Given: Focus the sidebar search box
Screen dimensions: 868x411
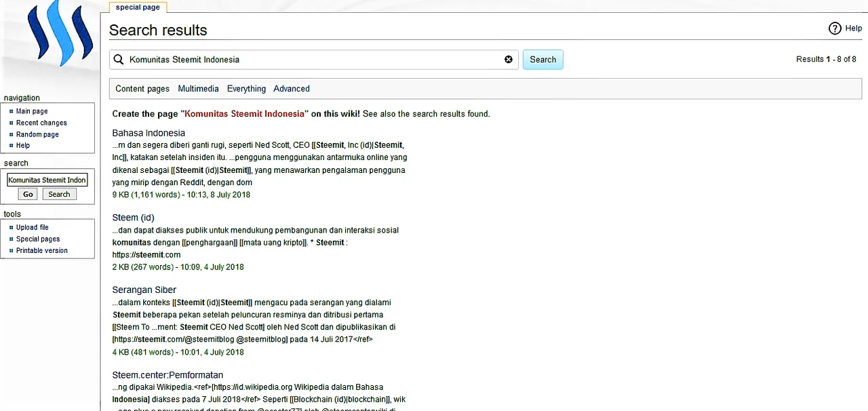Looking at the screenshot, I should [47, 180].
